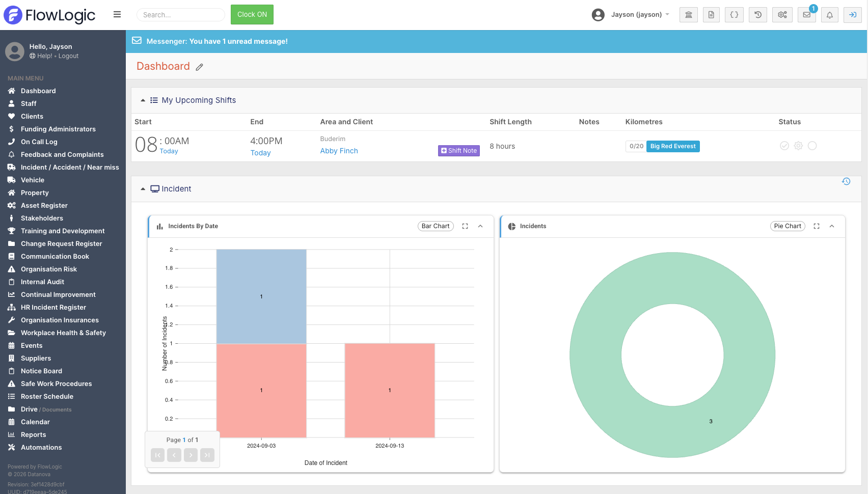Click the pencil edit icon beside Dashboard
Screen dimensions: 868x494
[200, 67]
